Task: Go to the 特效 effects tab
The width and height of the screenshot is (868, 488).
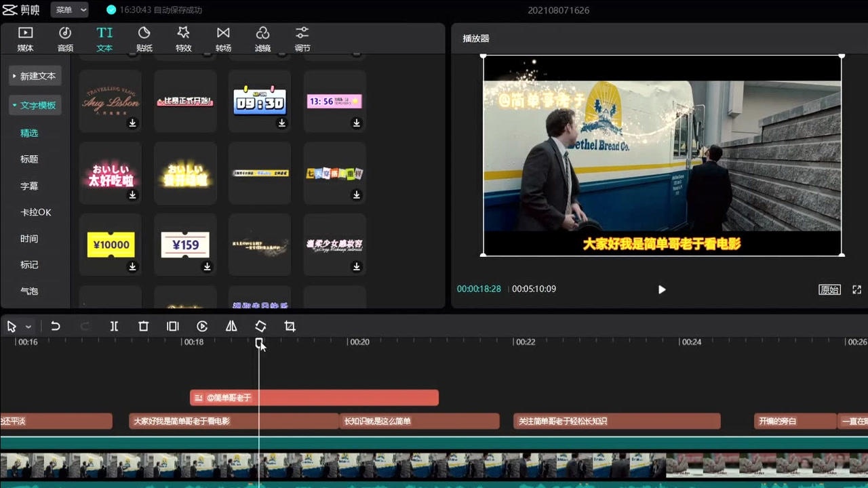Action: coord(183,39)
